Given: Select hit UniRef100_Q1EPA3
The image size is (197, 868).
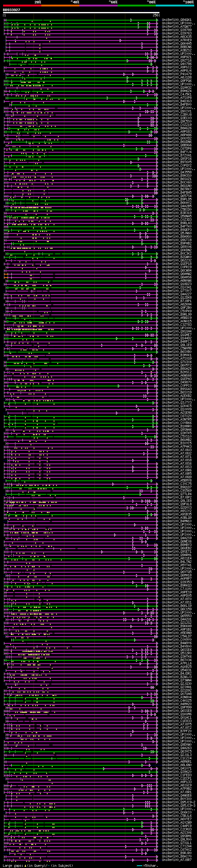Looking at the screenshot, I should pyautogui.click(x=177, y=379).
